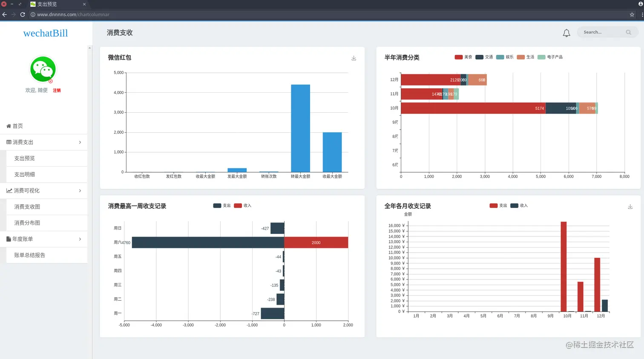Click the red 11月 expense bar in yearly chart

tap(581, 297)
